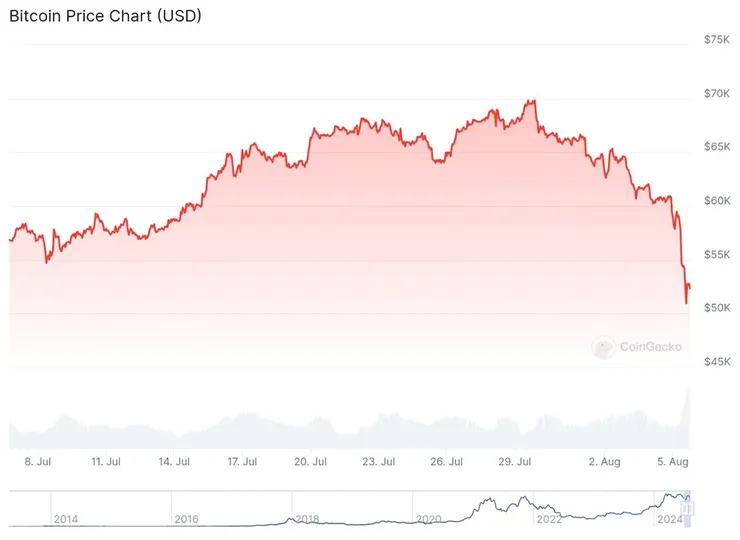Screen dimensions: 740x540
Task: Click the 2018 label in the navigator
Action: tap(307, 520)
